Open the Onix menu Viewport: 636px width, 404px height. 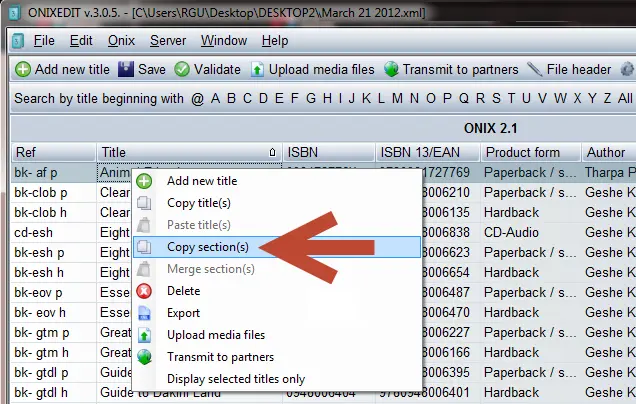[121, 41]
